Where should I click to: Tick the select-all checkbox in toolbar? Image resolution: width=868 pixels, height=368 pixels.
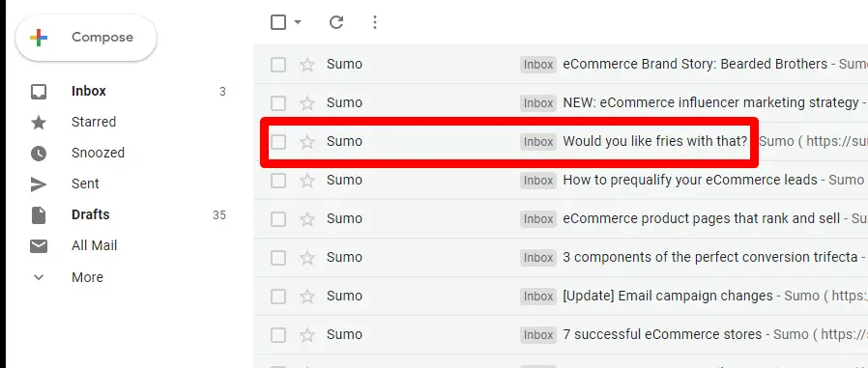pyautogui.click(x=278, y=22)
